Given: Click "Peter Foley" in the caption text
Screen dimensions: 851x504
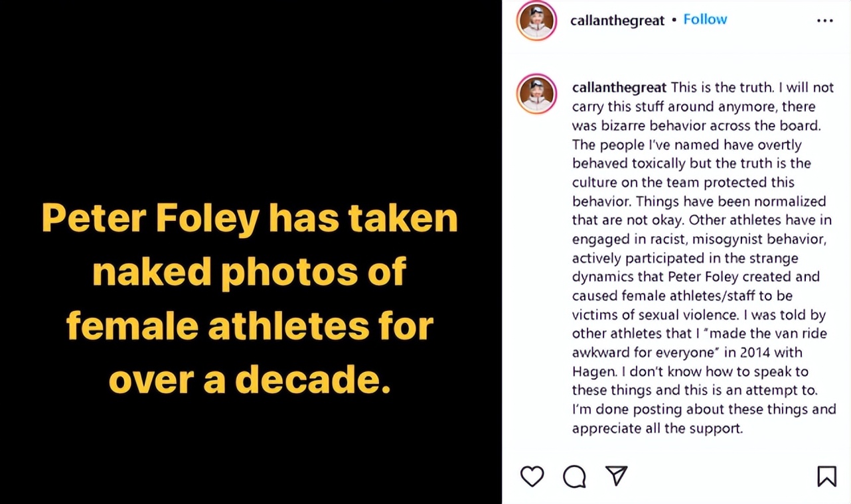Looking at the screenshot, I should click(695, 277).
